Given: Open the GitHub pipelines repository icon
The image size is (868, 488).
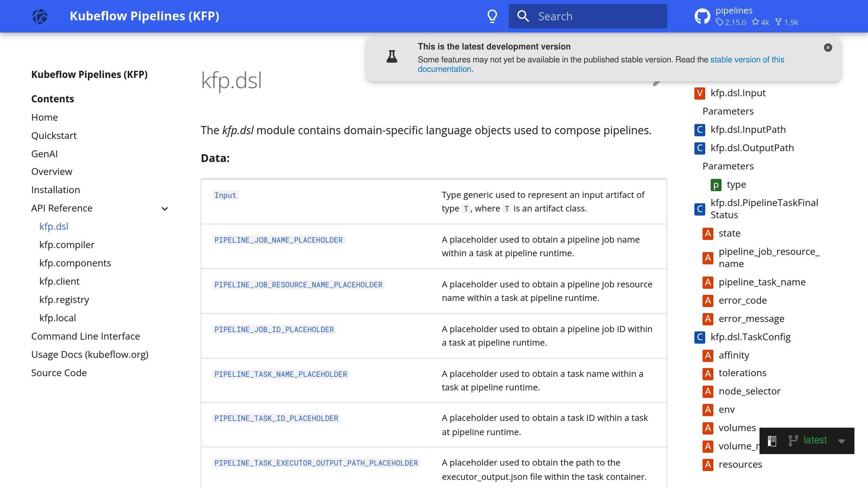Looking at the screenshot, I should 702,16.
